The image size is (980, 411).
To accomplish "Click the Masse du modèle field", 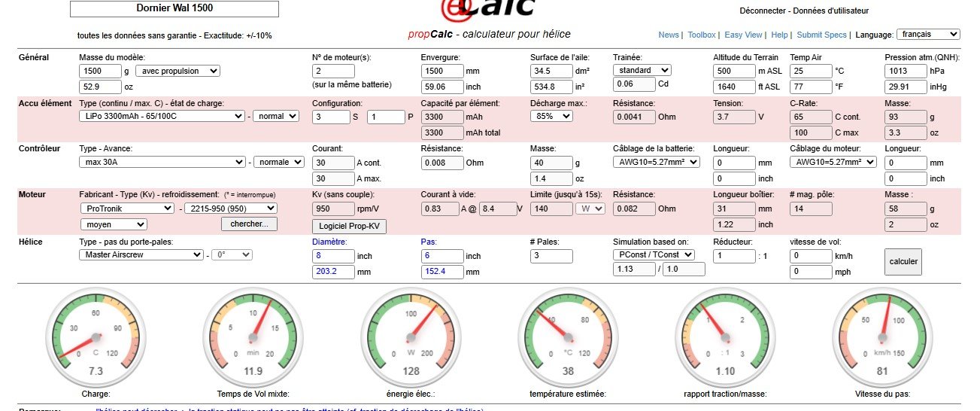I will (x=100, y=70).
